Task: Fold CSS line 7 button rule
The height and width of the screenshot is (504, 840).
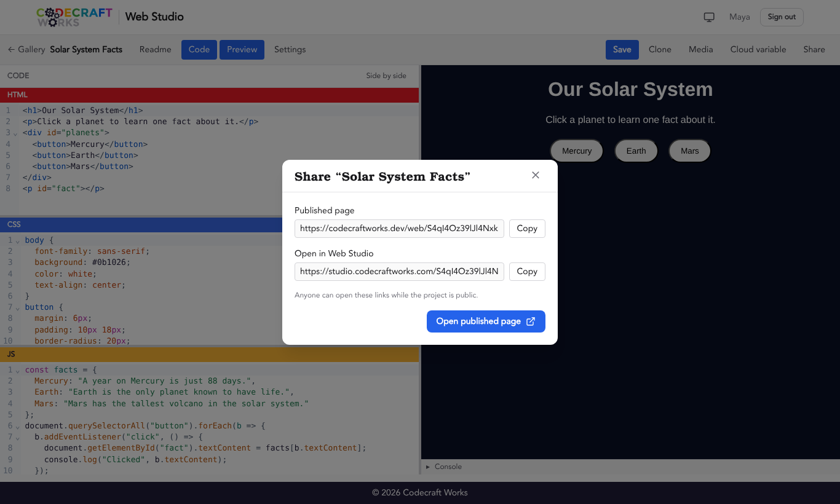Action: pyautogui.click(x=17, y=307)
